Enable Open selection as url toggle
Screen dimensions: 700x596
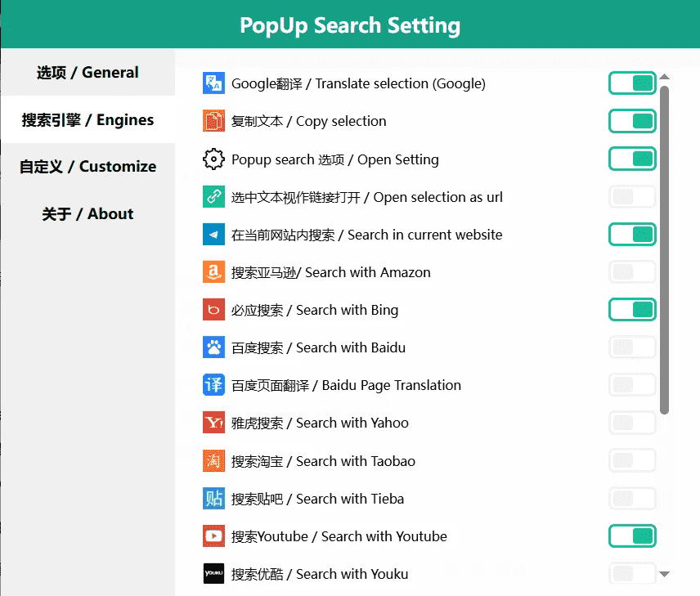tap(632, 196)
